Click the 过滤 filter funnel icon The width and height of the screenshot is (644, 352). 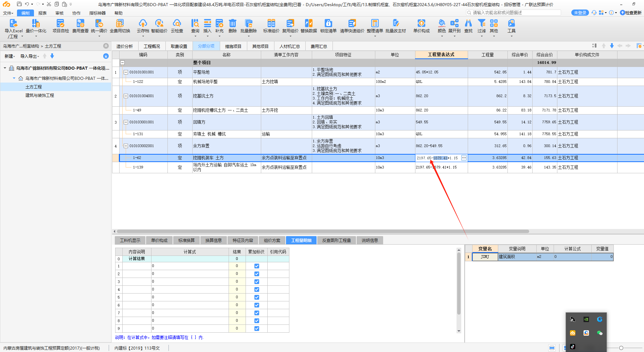[481, 24]
